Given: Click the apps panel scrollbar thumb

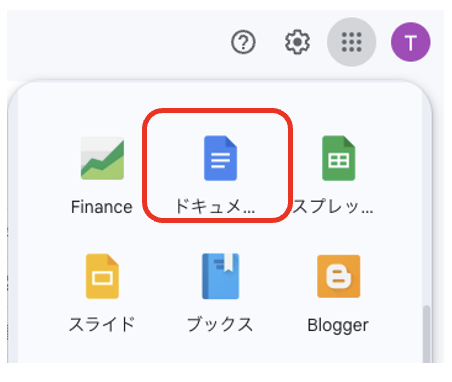Looking at the screenshot, I should pos(426,334).
